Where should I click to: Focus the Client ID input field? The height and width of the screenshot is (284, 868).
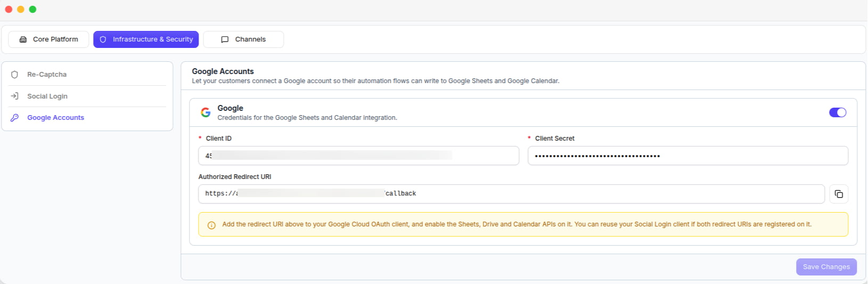(x=358, y=156)
